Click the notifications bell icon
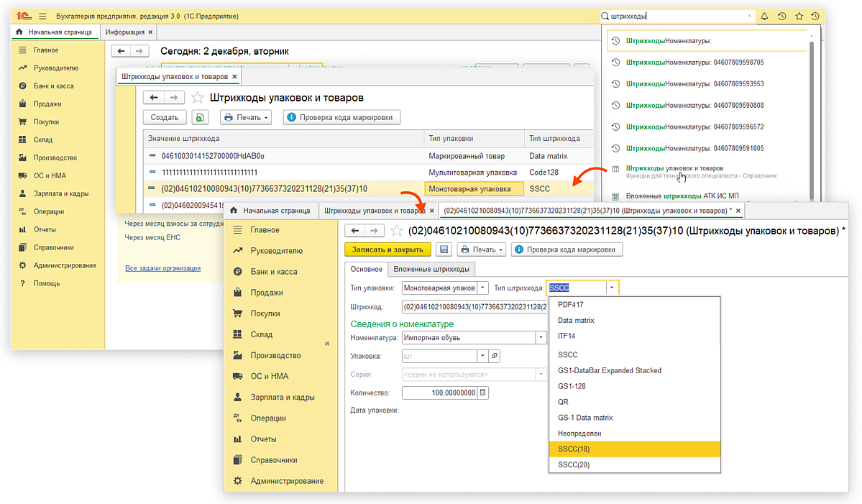This screenshot has width=862, height=504. 764,16
